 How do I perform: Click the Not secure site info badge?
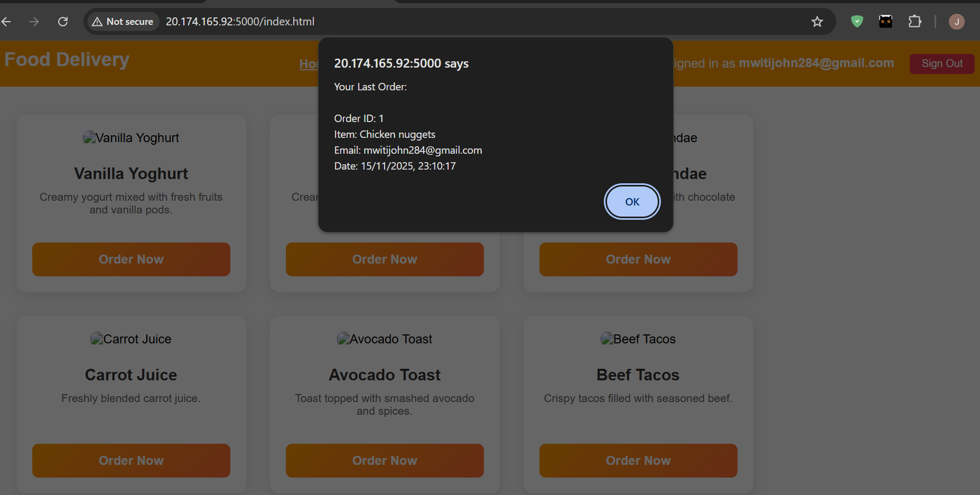[x=123, y=22]
